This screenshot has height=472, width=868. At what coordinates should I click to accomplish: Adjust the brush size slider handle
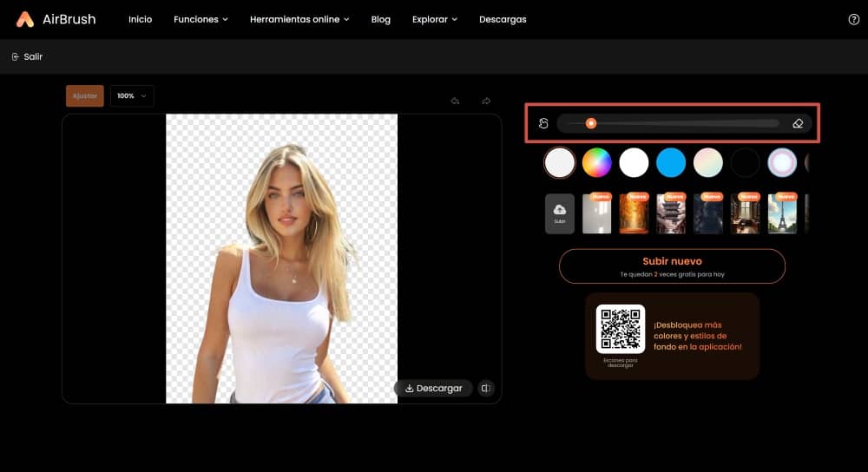[x=590, y=123]
